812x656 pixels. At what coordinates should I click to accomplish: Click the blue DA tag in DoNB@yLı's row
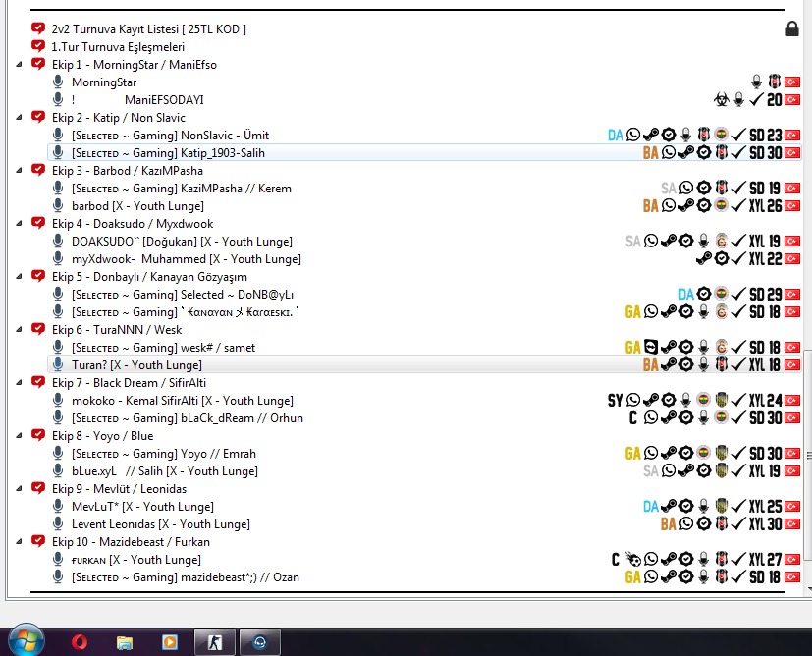point(685,294)
